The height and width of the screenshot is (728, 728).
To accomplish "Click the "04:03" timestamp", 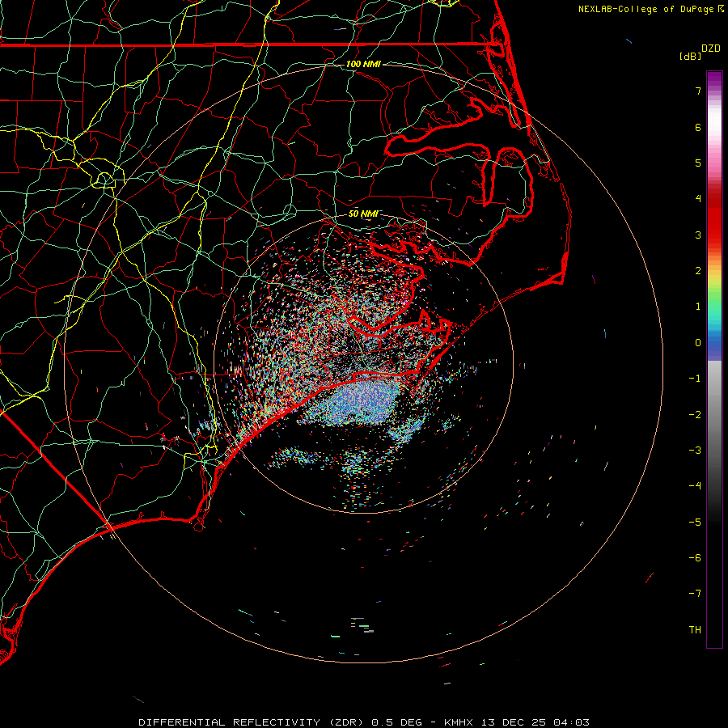I will pyautogui.click(x=572, y=722).
